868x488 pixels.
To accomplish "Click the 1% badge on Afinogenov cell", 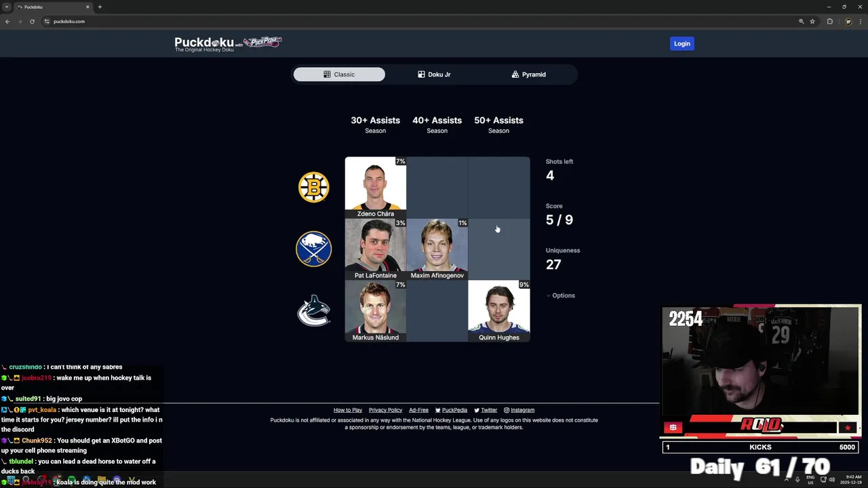I will 462,223.
